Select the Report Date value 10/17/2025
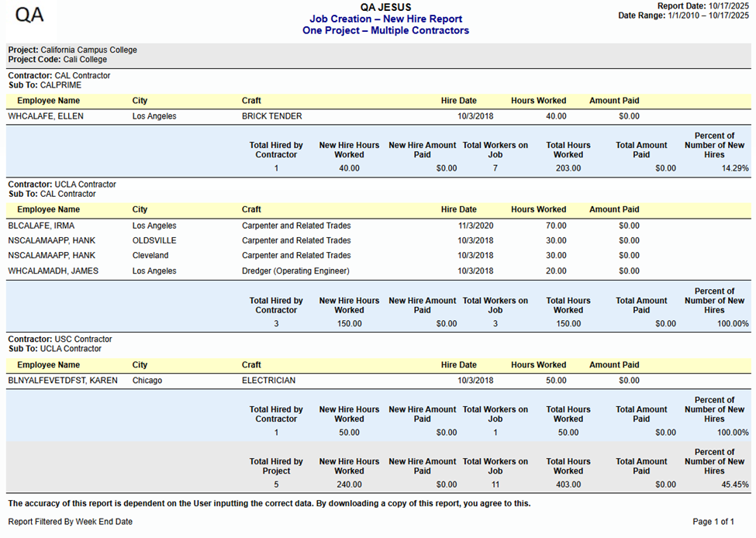The width and height of the screenshot is (756, 538). point(729,5)
